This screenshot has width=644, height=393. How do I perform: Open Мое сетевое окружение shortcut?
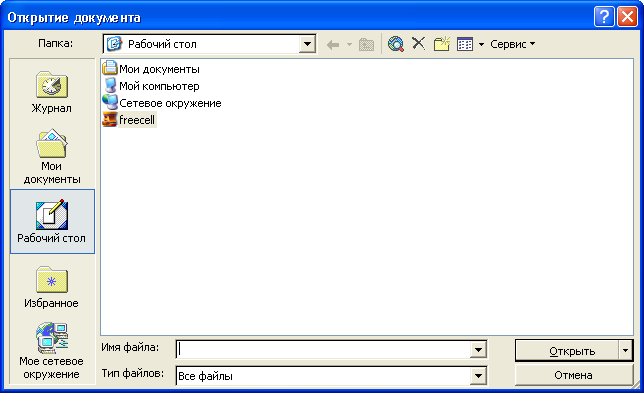tap(52, 352)
